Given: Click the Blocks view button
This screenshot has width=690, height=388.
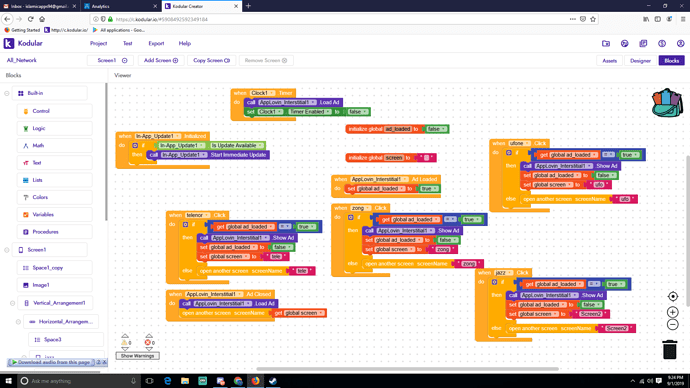Looking at the screenshot, I should point(672,61).
